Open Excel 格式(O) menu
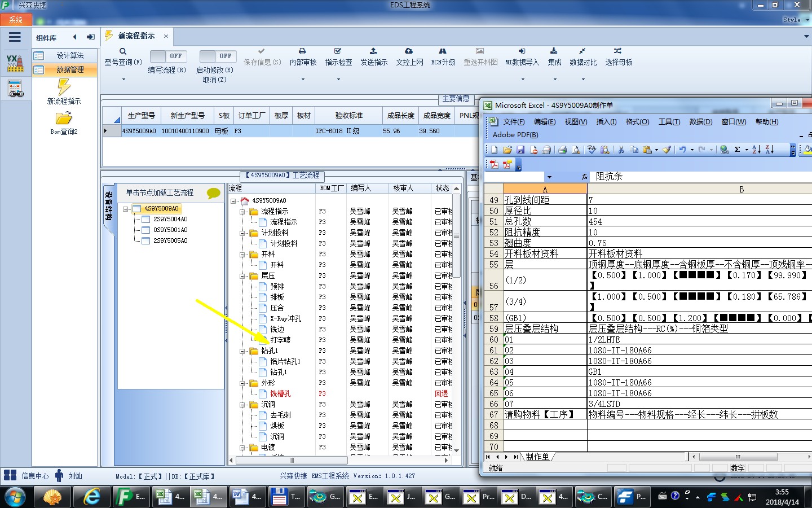812x508 pixels. tap(637, 122)
